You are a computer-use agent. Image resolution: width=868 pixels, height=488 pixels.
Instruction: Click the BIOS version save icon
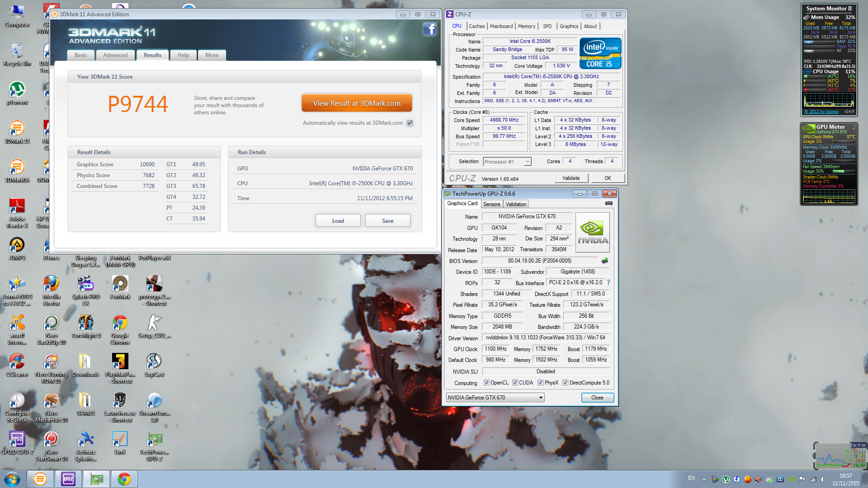point(605,261)
